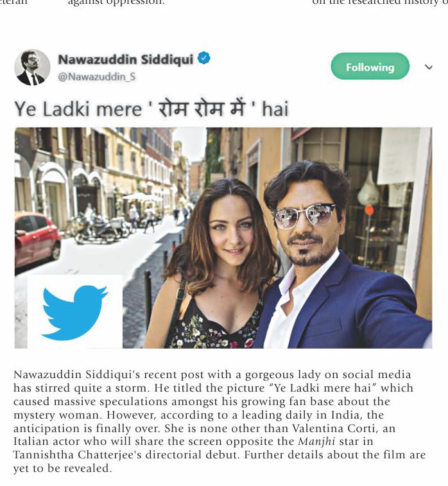448x486 pixels.
Task: Open the Nawazuddin Siddiqui display name
Action: coord(125,59)
